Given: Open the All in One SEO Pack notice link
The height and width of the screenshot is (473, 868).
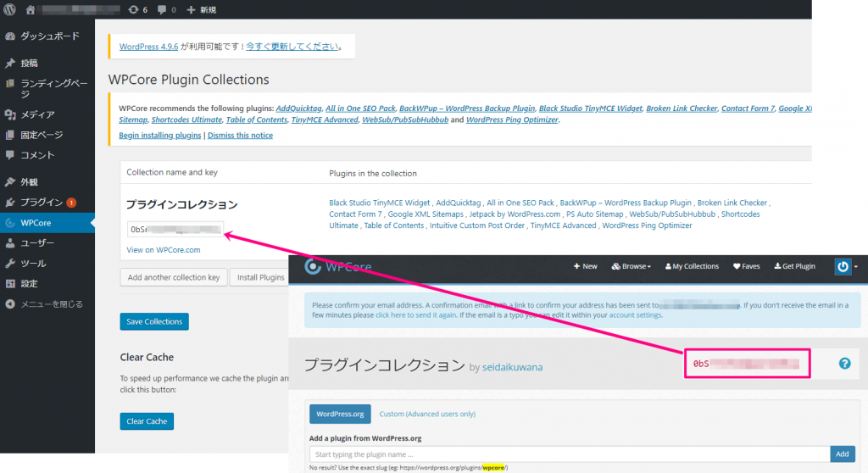Looking at the screenshot, I should (x=360, y=109).
